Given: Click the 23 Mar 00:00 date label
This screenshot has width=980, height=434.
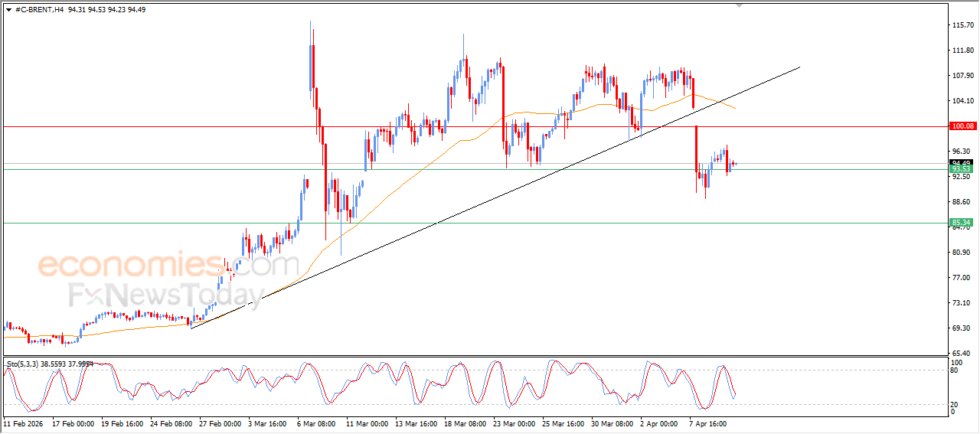Looking at the screenshot, I should coord(516,423).
